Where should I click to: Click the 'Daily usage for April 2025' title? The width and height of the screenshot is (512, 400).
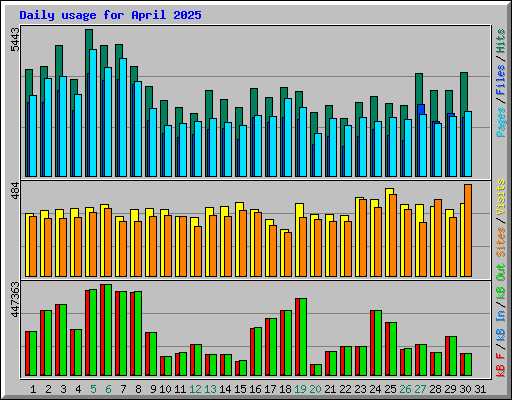tap(110, 15)
